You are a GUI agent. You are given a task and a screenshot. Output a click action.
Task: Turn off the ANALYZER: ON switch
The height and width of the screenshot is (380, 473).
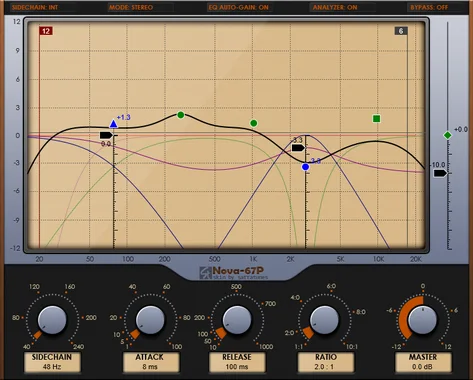click(x=335, y=7)
